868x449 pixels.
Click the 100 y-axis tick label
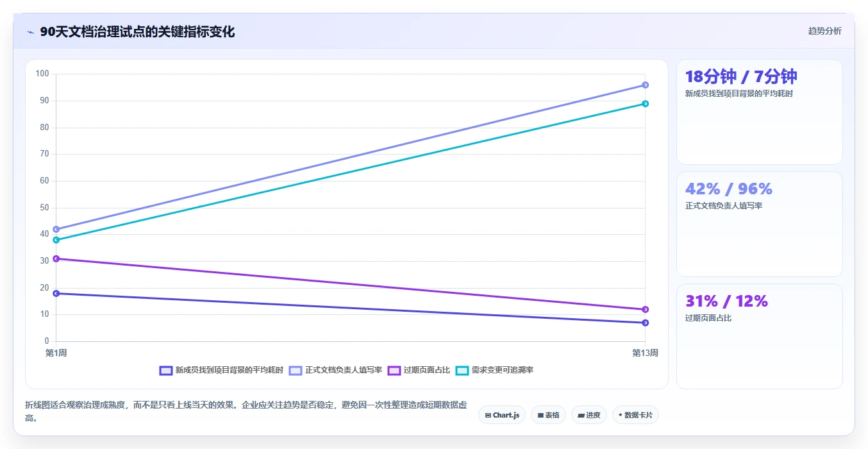pyautogui.click(x=42, y=74)
